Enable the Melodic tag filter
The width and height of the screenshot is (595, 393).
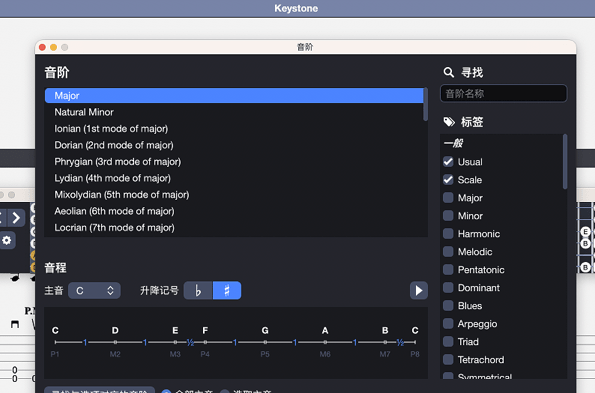point(448,252)
